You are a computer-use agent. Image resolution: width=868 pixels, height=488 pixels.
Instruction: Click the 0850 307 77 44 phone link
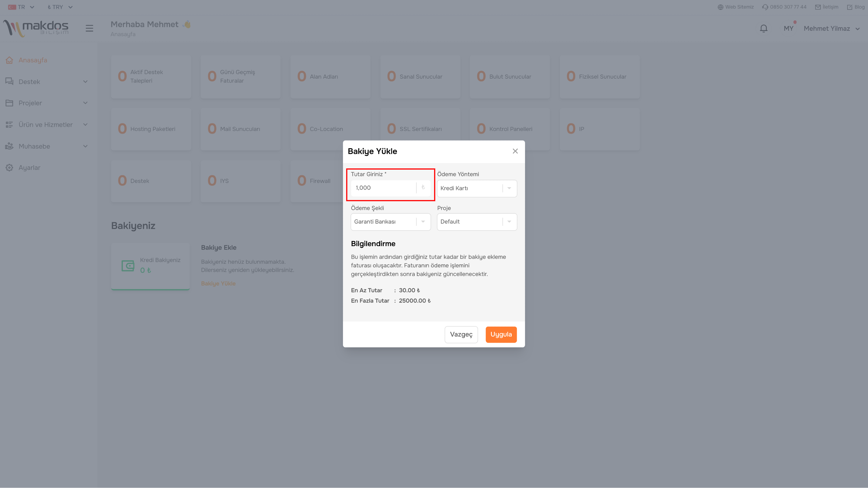784,7
